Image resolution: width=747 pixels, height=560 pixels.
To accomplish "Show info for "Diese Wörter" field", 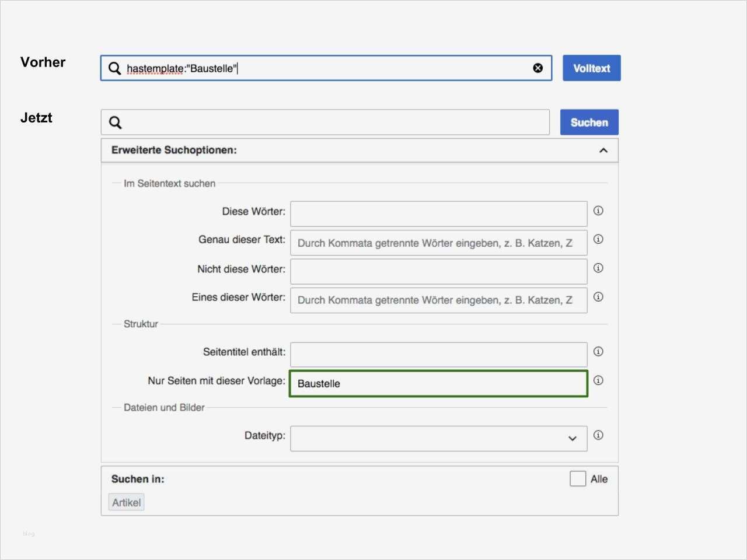I will (598, 211).
